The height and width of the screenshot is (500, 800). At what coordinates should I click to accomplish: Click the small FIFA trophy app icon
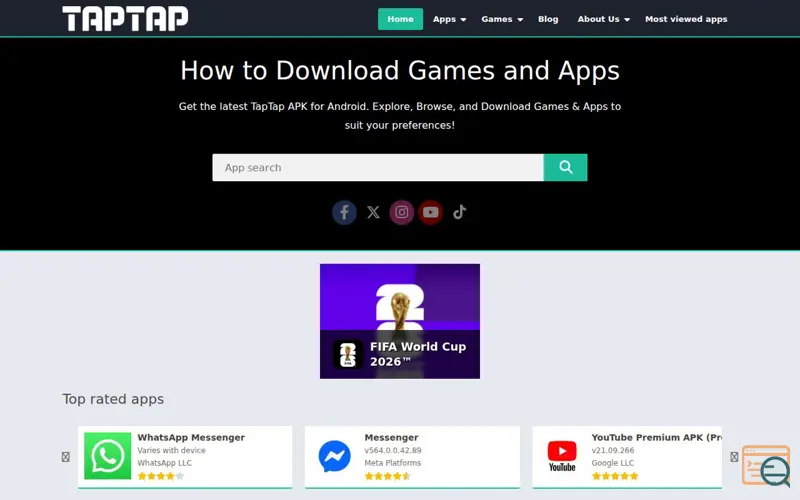coord(348,354)
